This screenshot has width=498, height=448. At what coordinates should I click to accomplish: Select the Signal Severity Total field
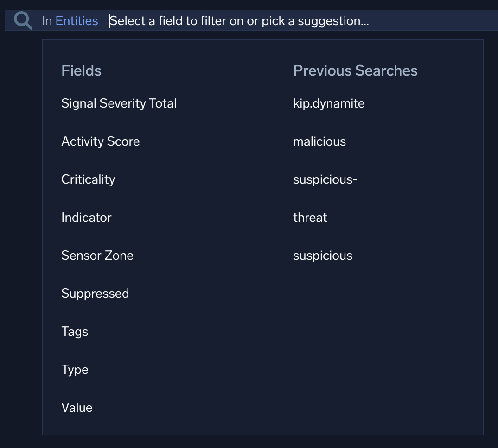[x=119, y=103]
